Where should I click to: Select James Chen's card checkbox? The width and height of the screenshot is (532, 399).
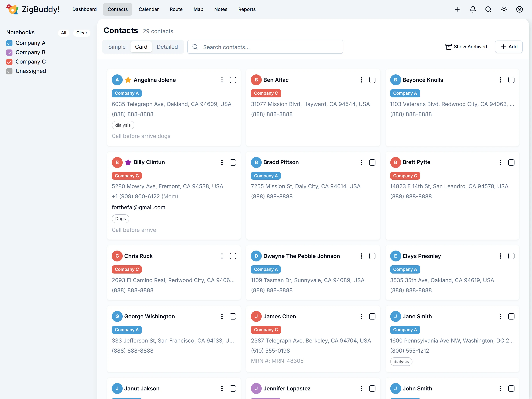pyautogui.click(x=372, y=316)
